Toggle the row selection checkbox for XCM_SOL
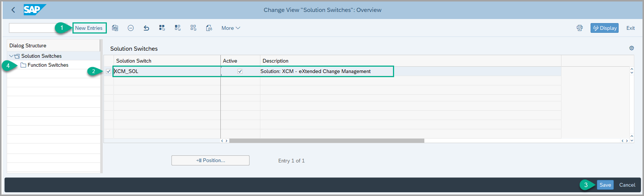This screenshot has width=644, height=196. click(x=108, y=71)
